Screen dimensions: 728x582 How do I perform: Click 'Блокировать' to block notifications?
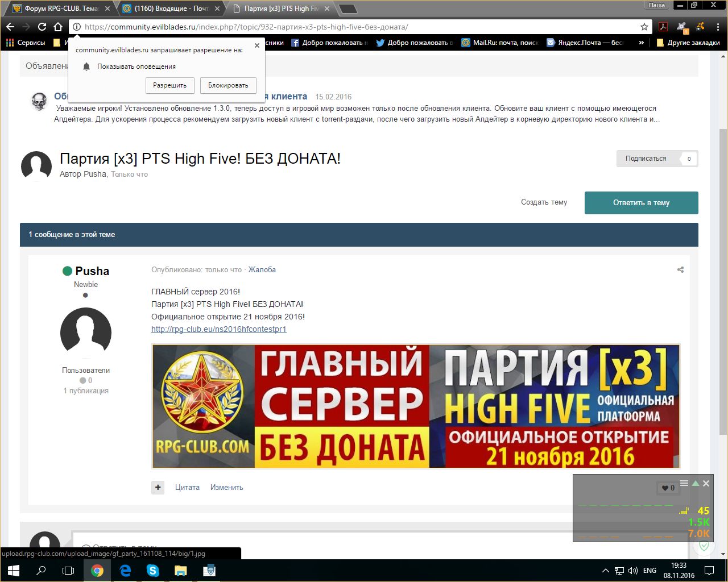click(x=228, y=85)
